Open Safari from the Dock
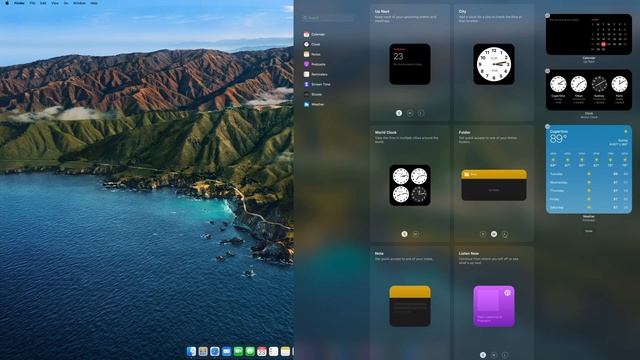 point(215,351)
